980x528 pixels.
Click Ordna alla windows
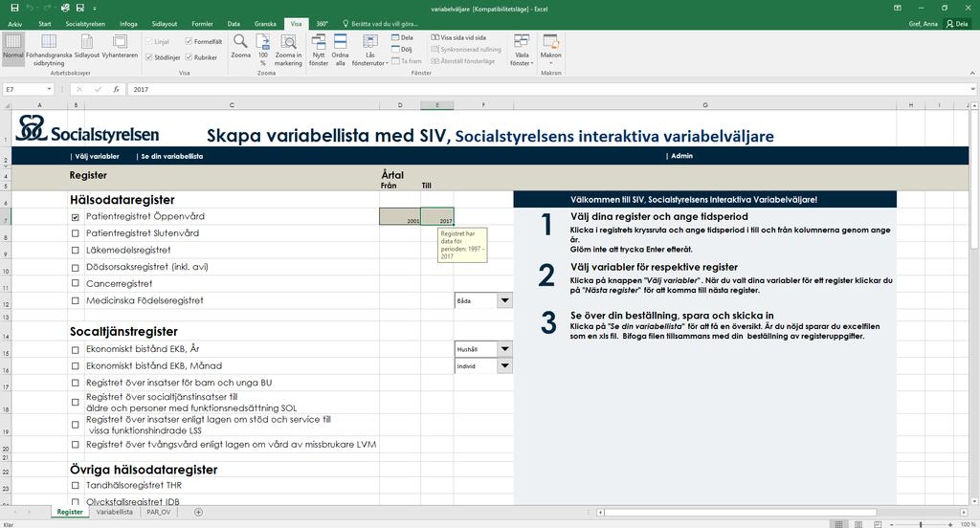click(340, 50)
